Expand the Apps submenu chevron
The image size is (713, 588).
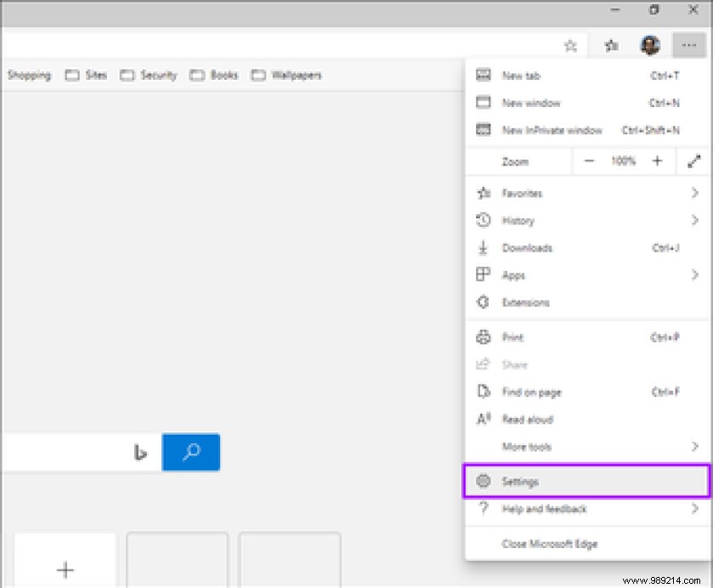coord(695,274)
